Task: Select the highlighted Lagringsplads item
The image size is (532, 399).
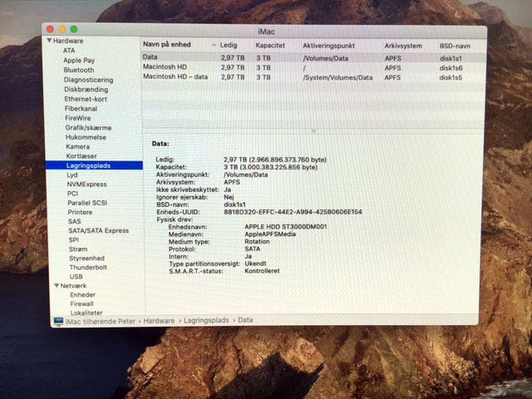Action: 94,165
